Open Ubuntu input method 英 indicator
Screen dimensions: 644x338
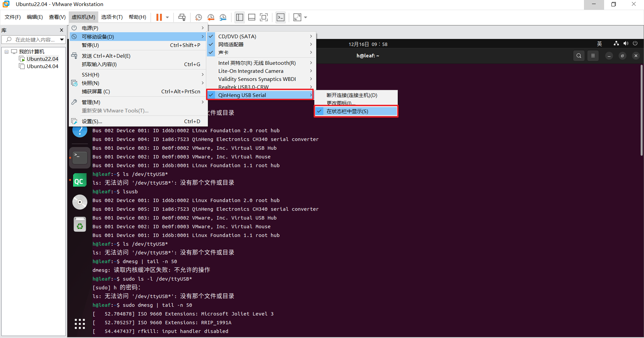[x=599, y=44]
